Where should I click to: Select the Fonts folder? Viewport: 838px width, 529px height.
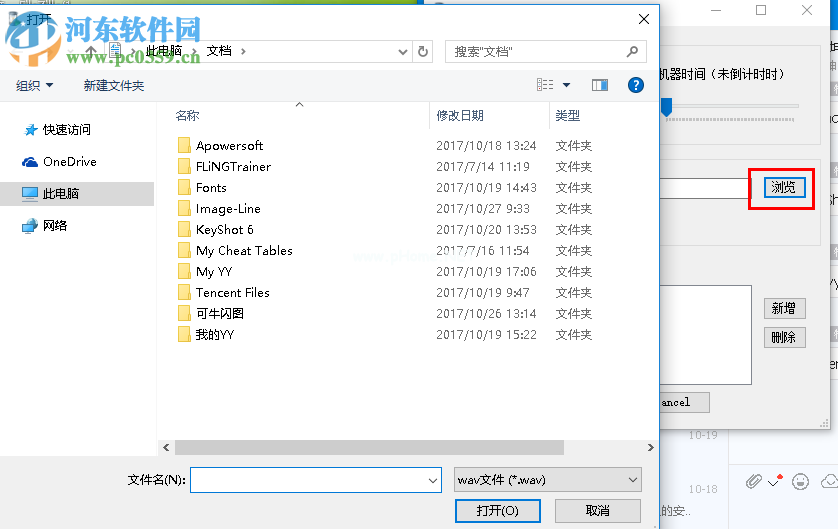pyautogui.click(x=211, y=188)
